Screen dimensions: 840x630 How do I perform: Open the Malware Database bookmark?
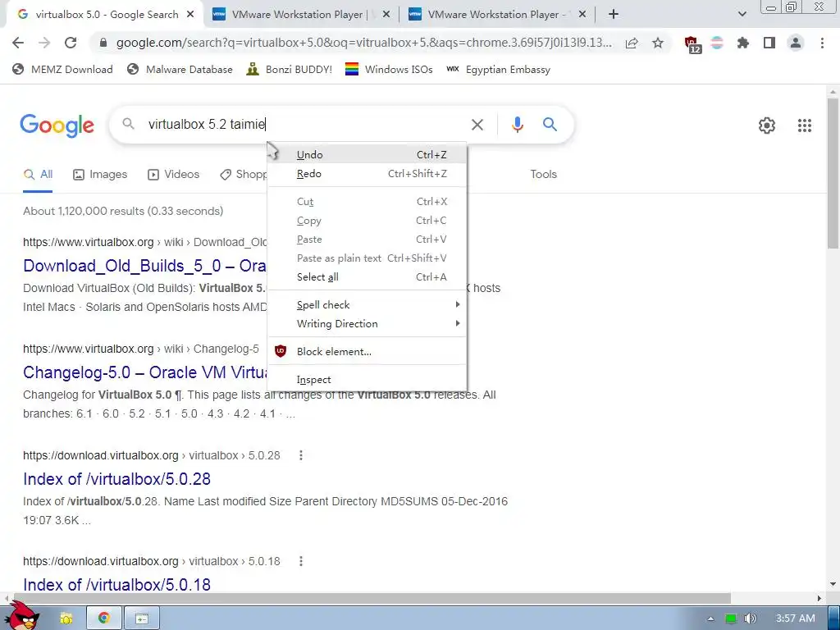(x=180, y=70)
